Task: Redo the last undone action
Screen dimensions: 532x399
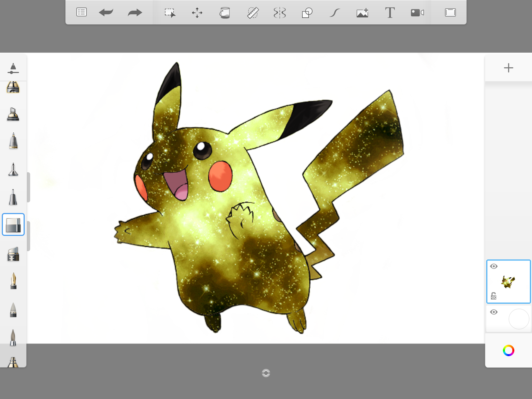Action: pyautogui.click(x=135, y=12)
